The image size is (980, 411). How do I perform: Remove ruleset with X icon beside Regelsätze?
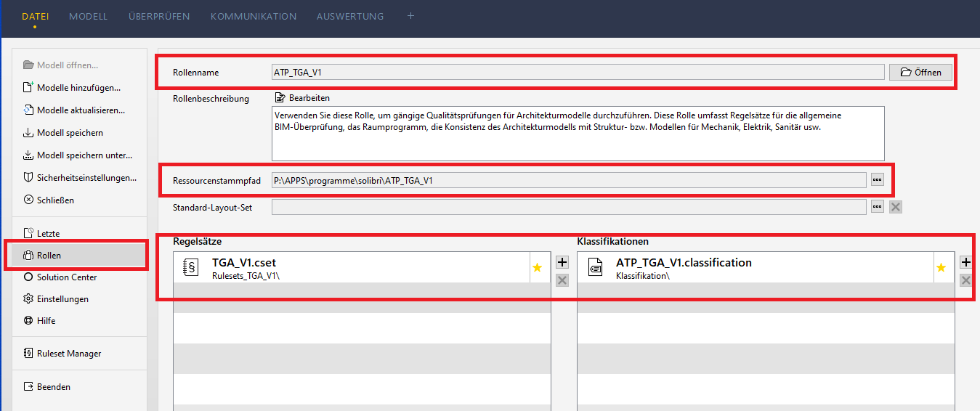click(x=562, y=280)
